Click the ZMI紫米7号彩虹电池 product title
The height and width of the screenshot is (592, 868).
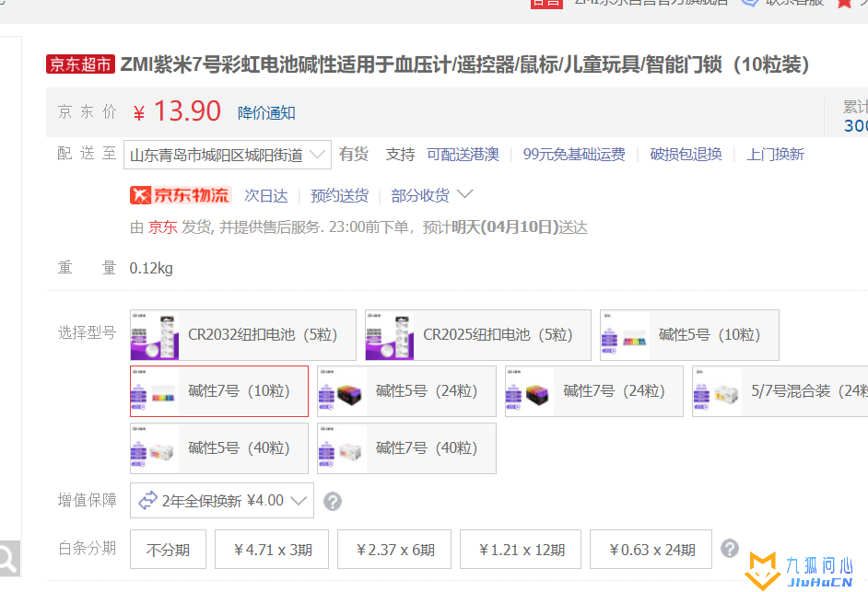click(x=464, y=64)
